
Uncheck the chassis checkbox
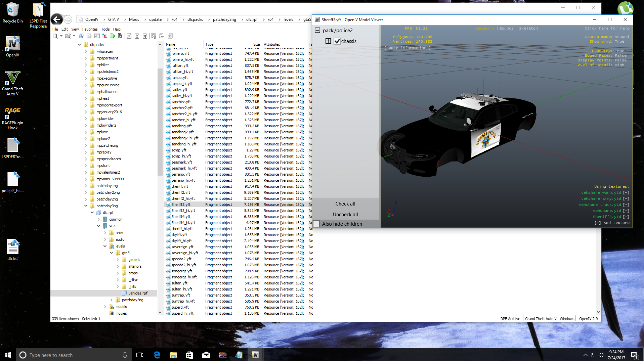[337, 41]
